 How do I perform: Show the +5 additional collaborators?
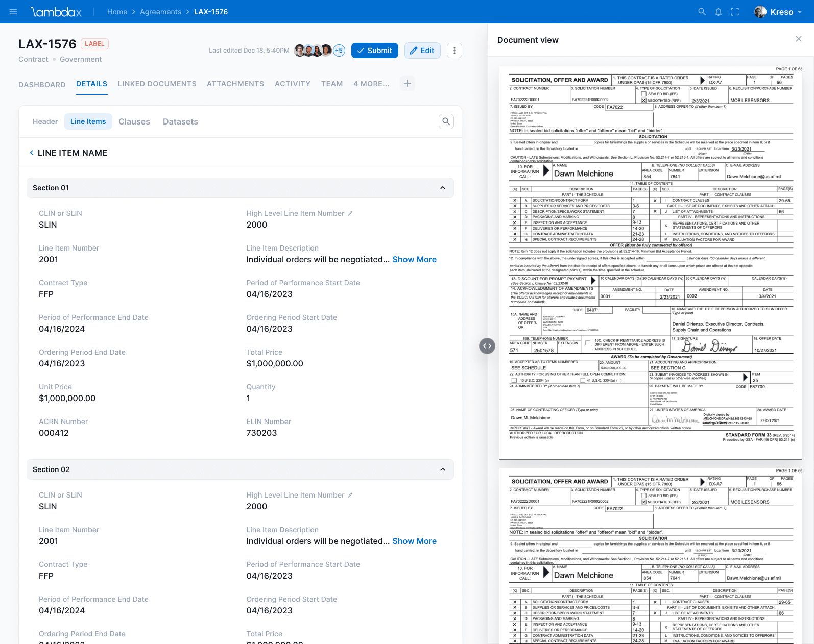tap(339, 51)
